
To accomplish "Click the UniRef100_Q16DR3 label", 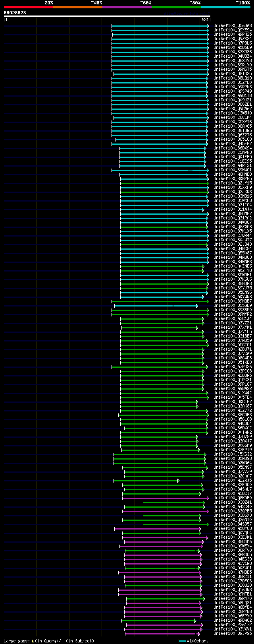I will (233, 590).
